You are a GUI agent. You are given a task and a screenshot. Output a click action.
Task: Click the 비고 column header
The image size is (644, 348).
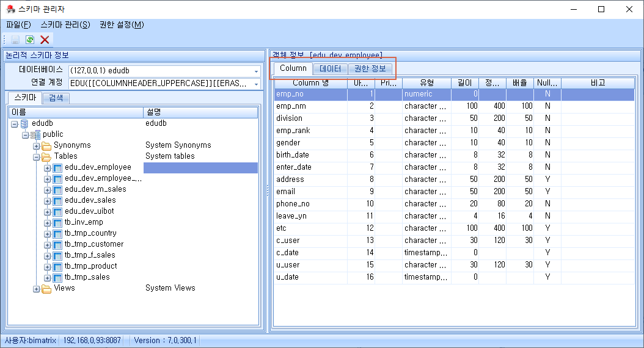coord(598,83)
